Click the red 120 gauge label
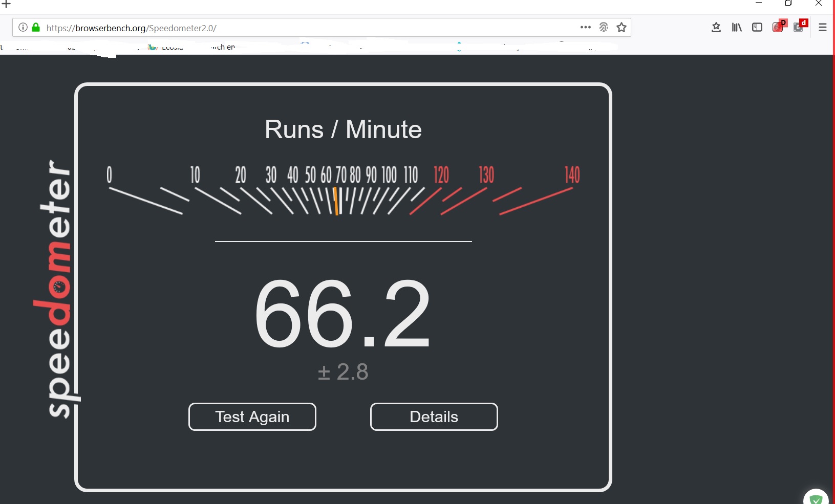The image size is (835, 504). (x=441, y=175)
